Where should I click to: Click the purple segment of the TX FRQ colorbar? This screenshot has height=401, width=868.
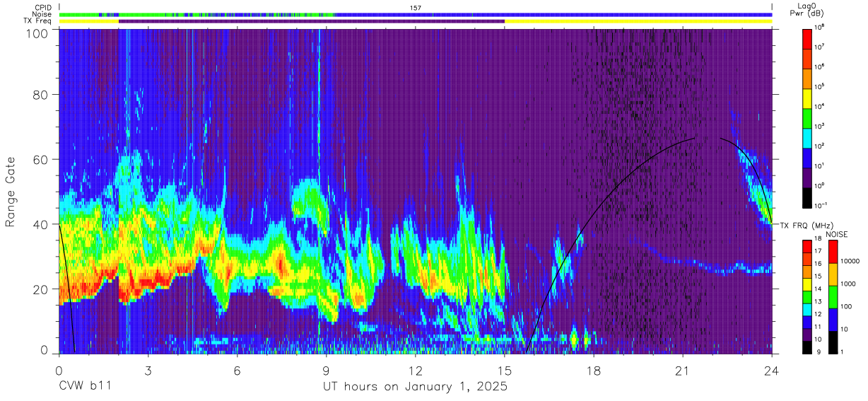(807, 335)
